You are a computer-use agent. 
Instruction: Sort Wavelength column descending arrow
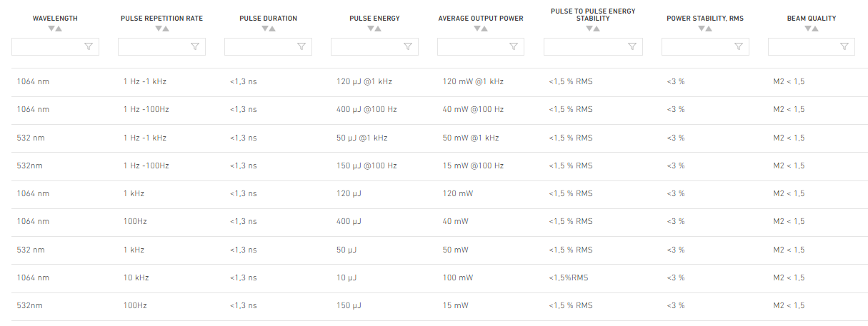[51, 29]
